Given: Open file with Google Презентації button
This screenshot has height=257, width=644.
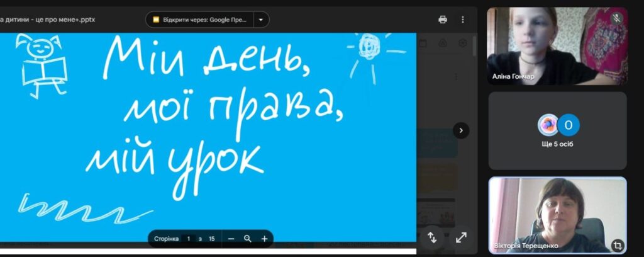Looking at the screenshot, I should point(200,20).
